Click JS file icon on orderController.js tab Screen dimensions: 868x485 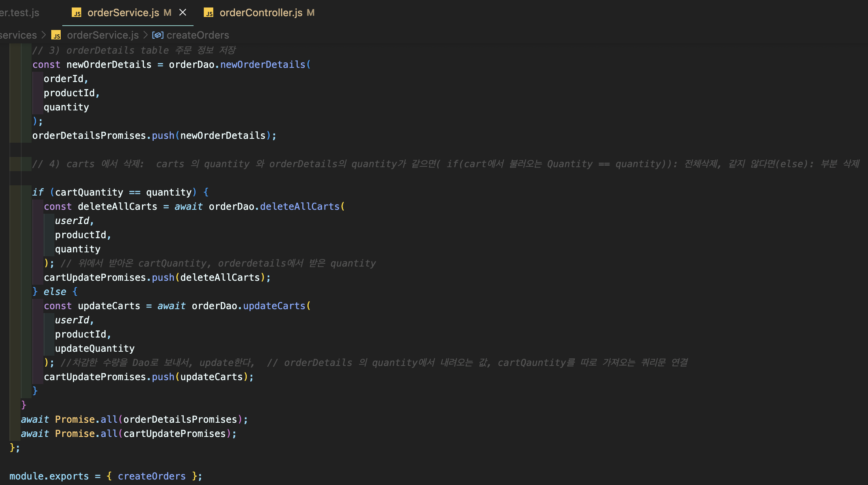(209, 13)
